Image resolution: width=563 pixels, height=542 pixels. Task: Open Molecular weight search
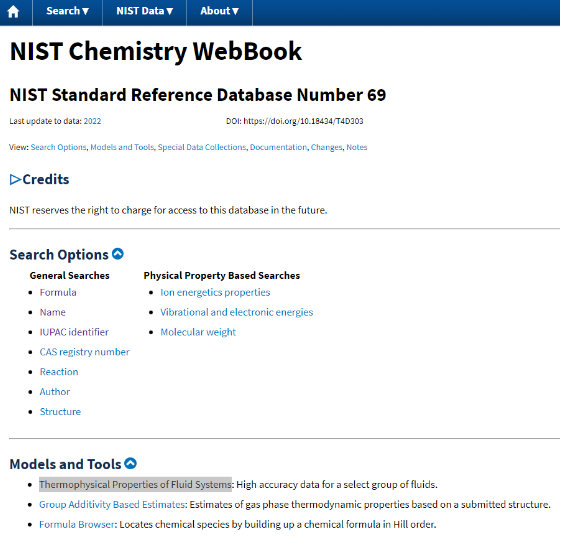coord(198,332)
